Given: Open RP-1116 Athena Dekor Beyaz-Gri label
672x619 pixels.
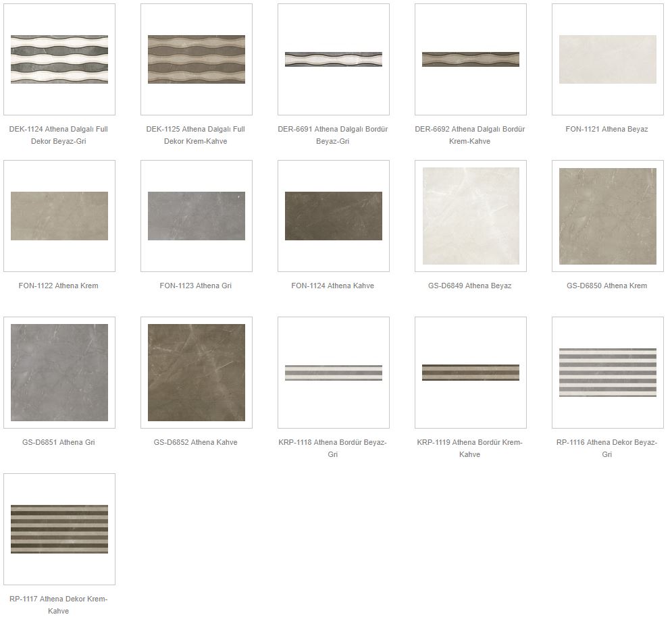Looking at the screenshot, I should pos(607,448).
